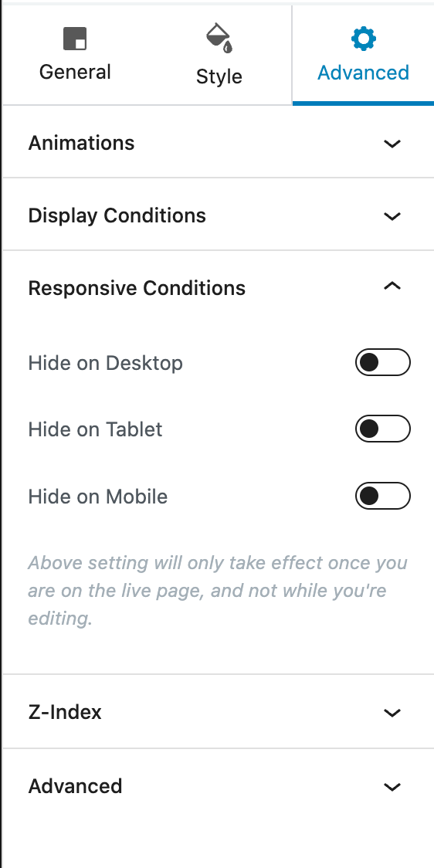Expand the Animations chevron
The width and height of the screenshot is (434, 868).
pos(392,144)
